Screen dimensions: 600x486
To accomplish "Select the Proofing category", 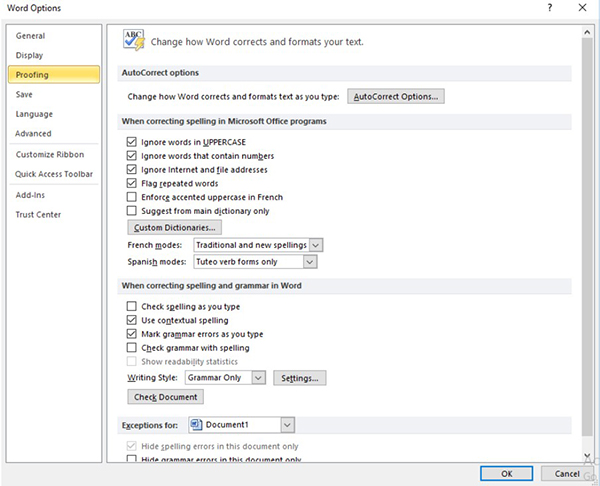I will click(x=54, y=75).
